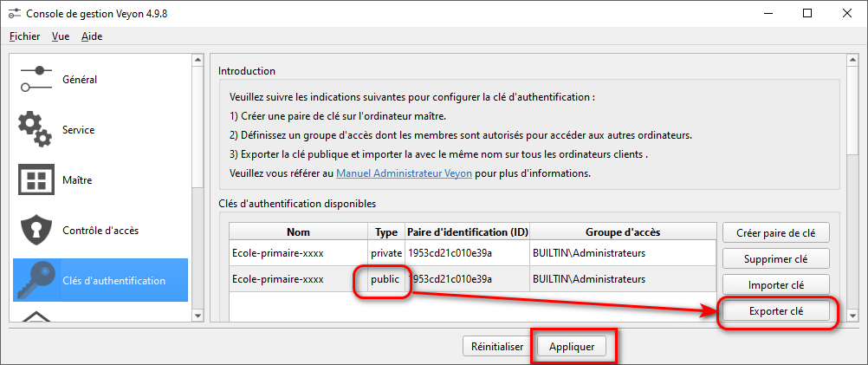Open the Général settings page
The height and width of the screenshot is (365, 868).
100,79
